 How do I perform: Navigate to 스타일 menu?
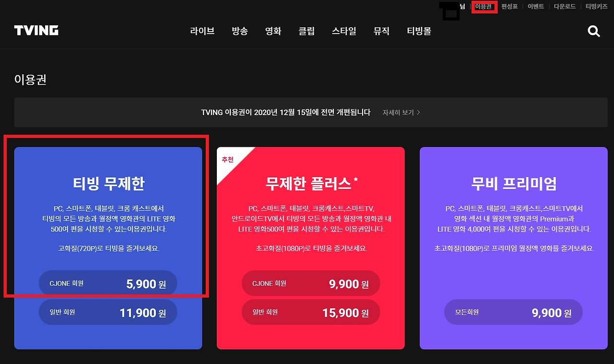[344, 31]
